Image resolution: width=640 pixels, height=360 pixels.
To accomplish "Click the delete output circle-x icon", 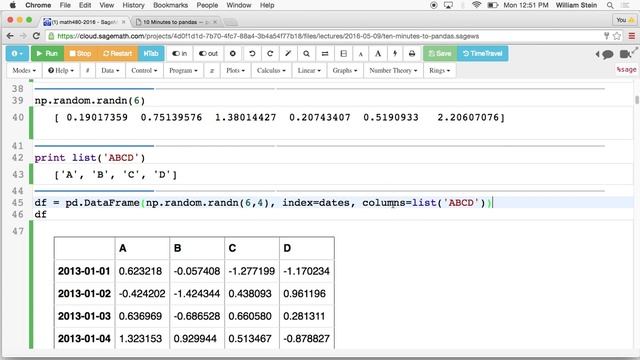I will coord(233,53).
